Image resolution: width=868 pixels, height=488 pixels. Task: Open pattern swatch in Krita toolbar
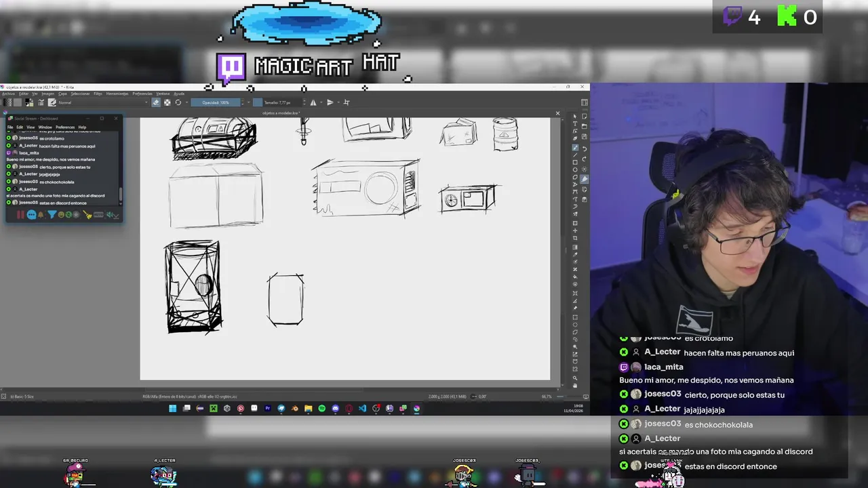tap(18, 102)
